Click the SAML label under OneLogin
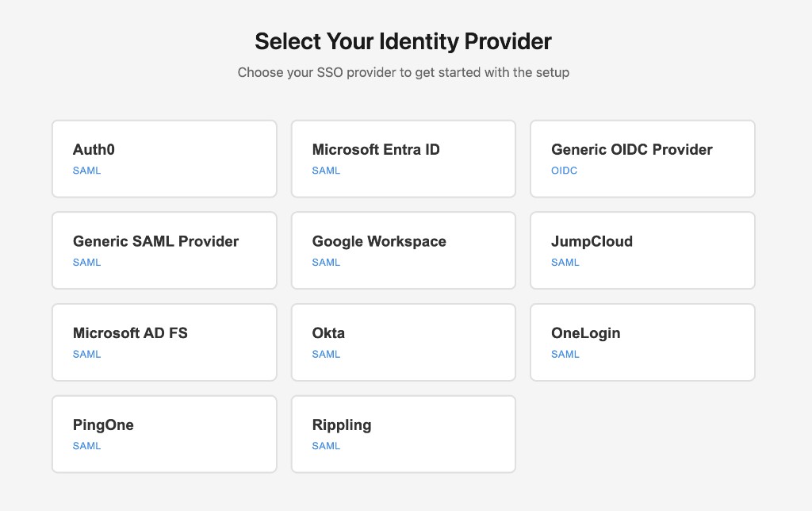This screenshot has height=511, width=812. (565, 354)
